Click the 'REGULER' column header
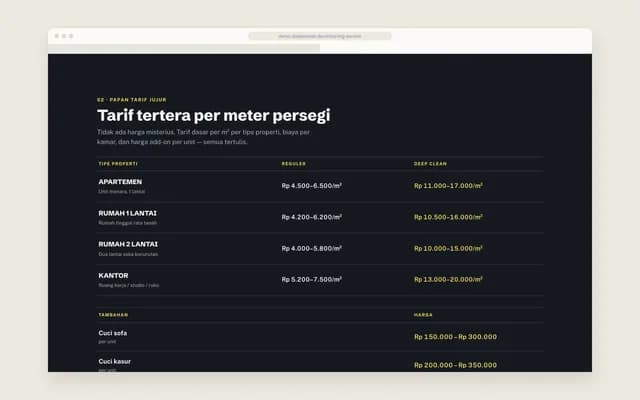This screenshot has height=400, width=640. click(293, 164)
